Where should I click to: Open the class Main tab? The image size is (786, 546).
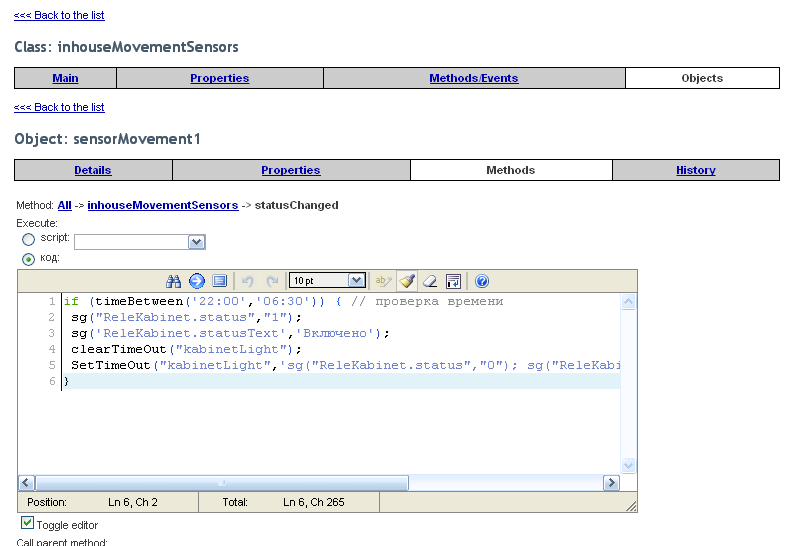(x=65, y=78)
